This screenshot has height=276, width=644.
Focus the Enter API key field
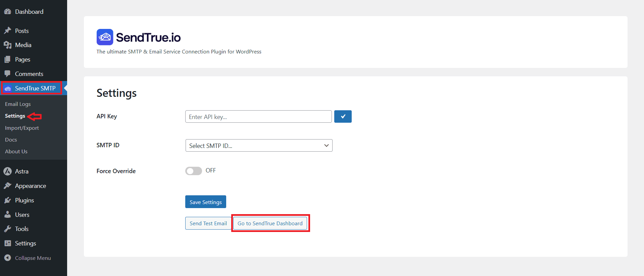[x=258, y=116]
